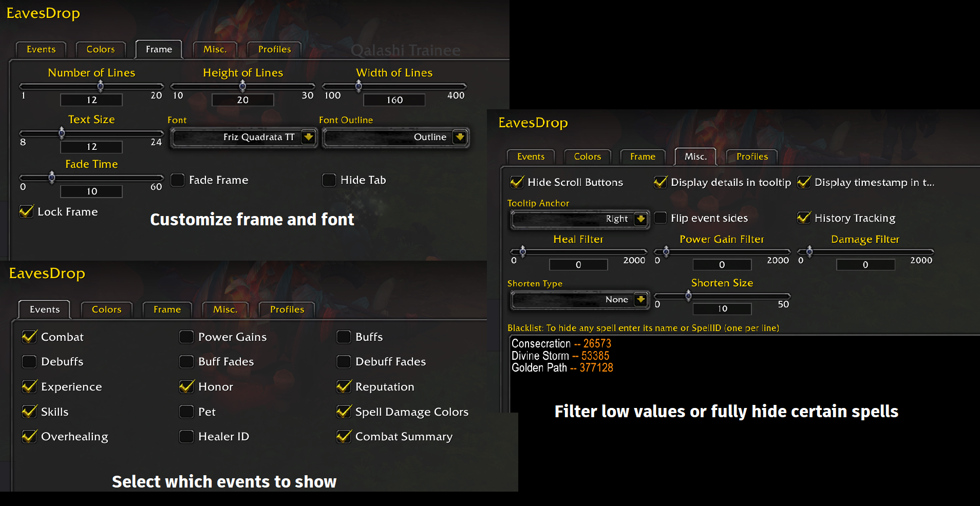Toggle the History Tracking checkbox
The image size is (980, 506).
click(x=804, y=218)
